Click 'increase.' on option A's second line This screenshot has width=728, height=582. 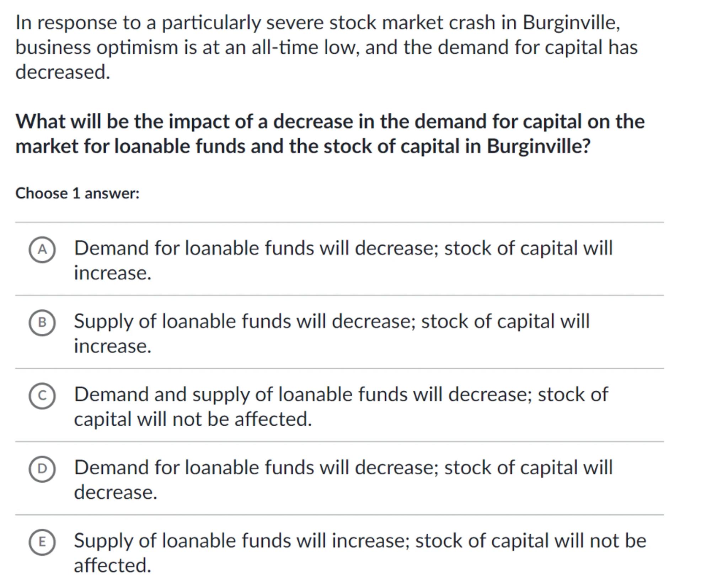(113, 273)
